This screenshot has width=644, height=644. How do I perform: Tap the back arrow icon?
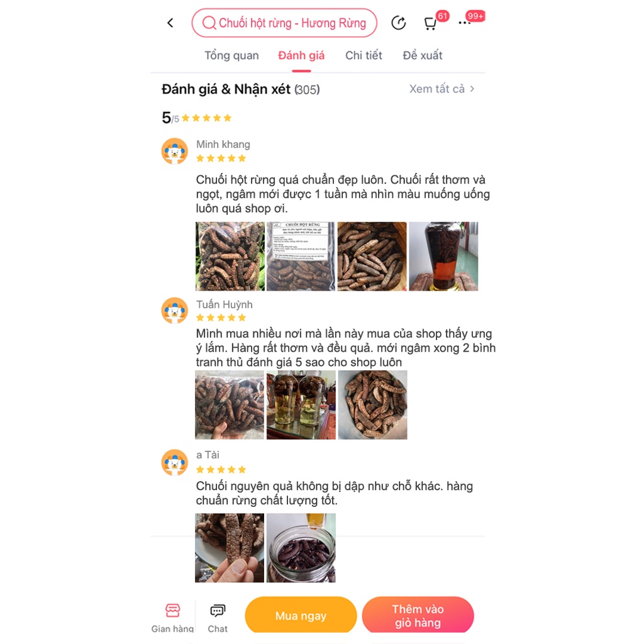(x=170, y=23)
